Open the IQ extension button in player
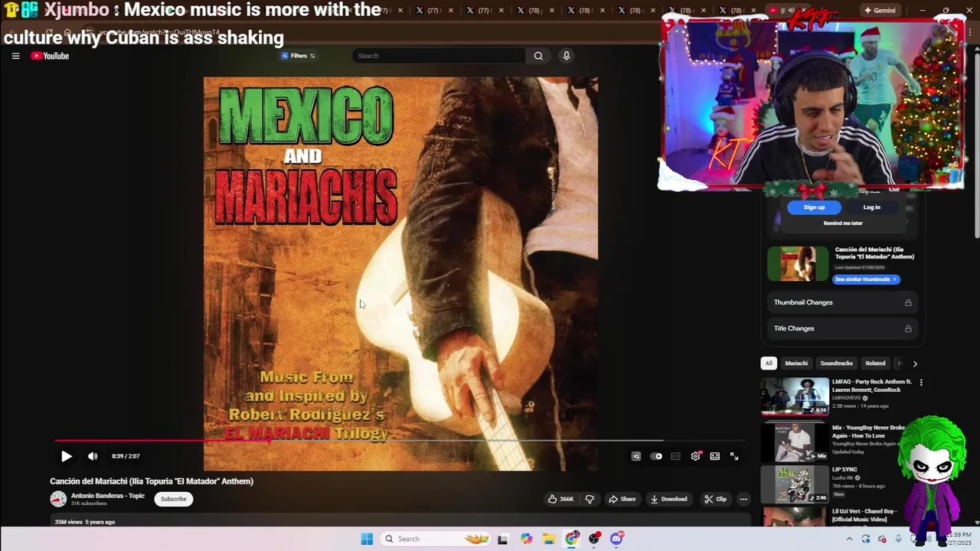The image size is (980, 551). 635,456
